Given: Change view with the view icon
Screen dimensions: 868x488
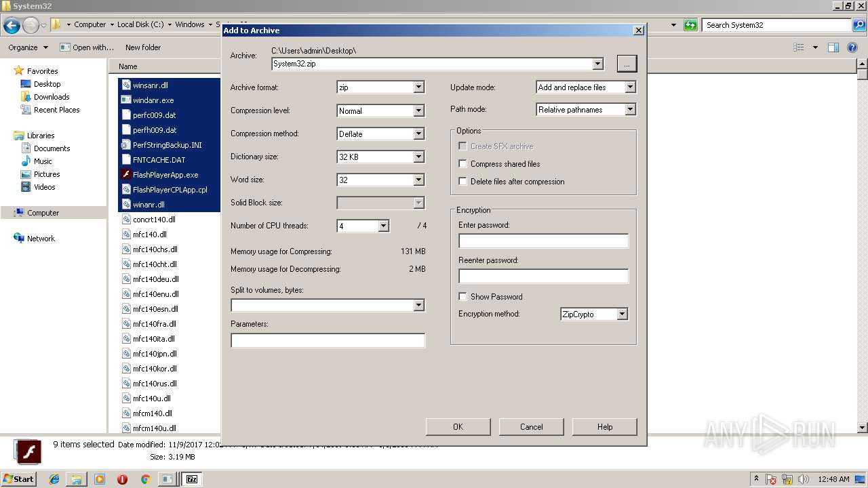Looking at the screenshot, I should tap(799, 47).
